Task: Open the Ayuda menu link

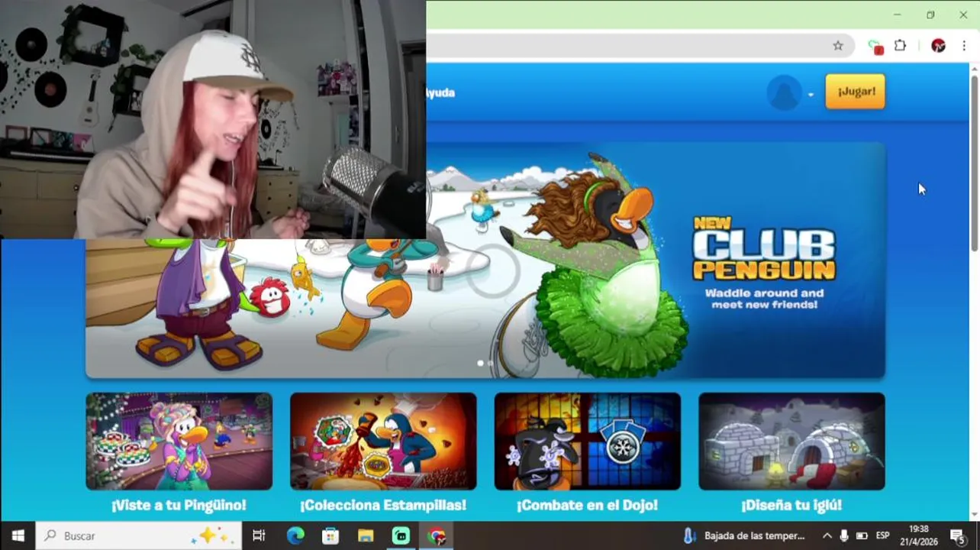Action: pyautogui.click(x=440, y=92)
